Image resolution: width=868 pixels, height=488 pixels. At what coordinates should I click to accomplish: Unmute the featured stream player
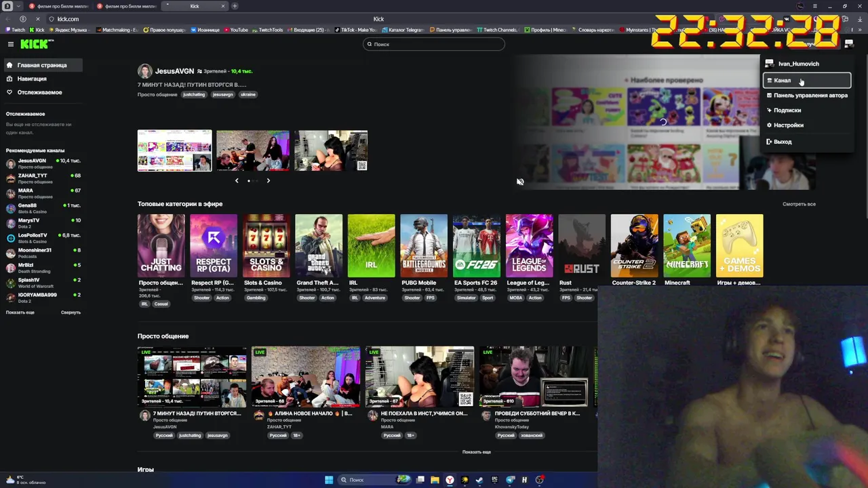point(520,182)
